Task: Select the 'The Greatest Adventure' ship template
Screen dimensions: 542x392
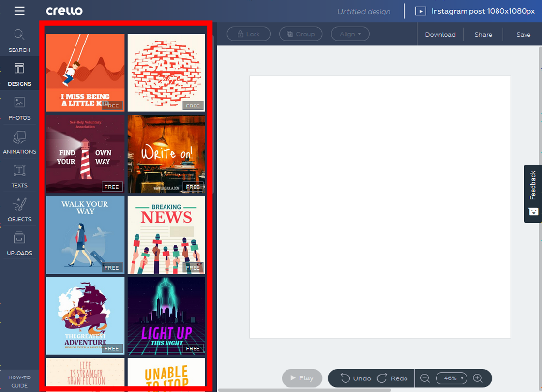Action: pos(85,316)
